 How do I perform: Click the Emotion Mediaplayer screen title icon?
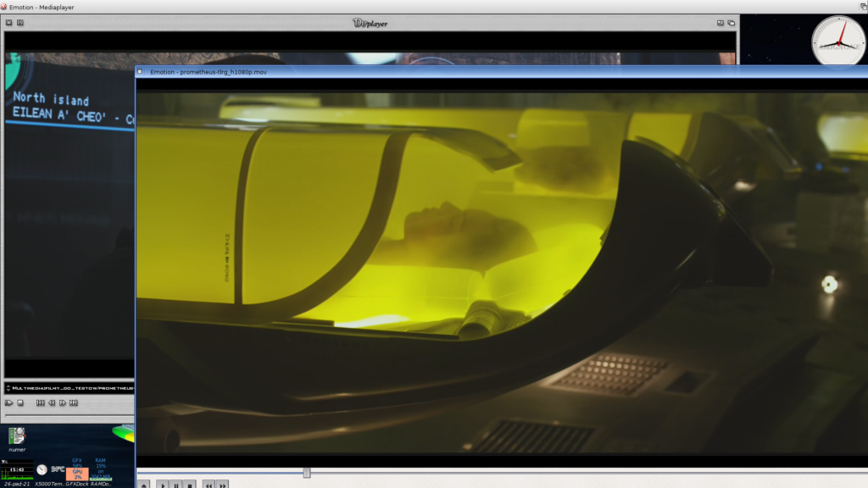point(4,7)
